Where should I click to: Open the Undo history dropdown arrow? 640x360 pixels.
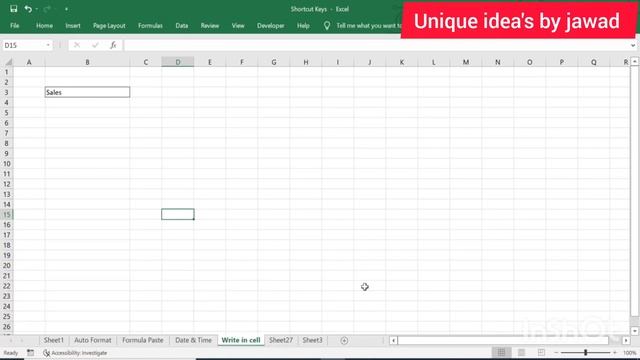37,9
